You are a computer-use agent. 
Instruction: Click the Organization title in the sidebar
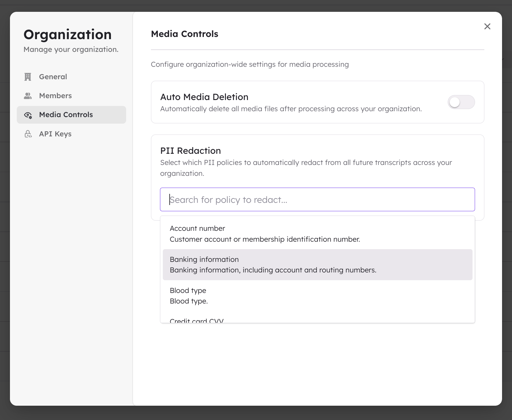tap(67, 34)
